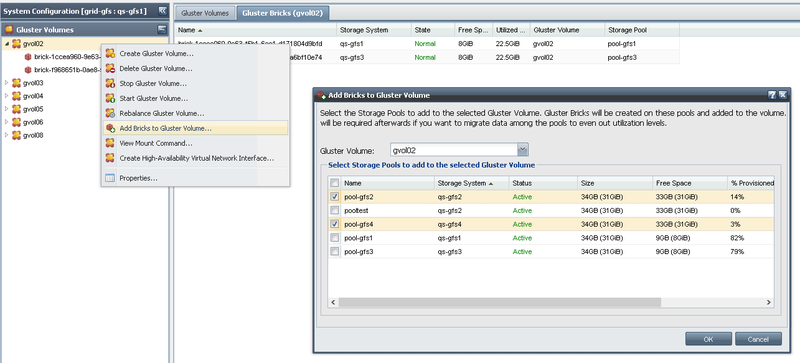Click the pools table scroll-right arrow
Viewport: 800px width, 363px height.
point(769,302)
